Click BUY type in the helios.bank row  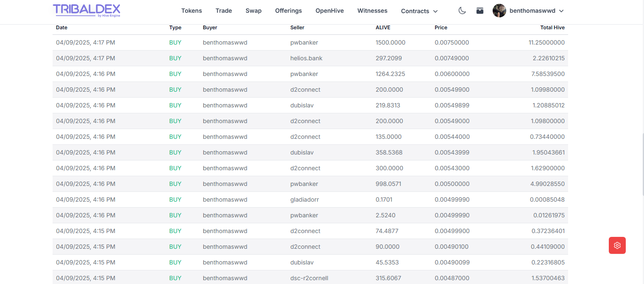tap(175, 58)
